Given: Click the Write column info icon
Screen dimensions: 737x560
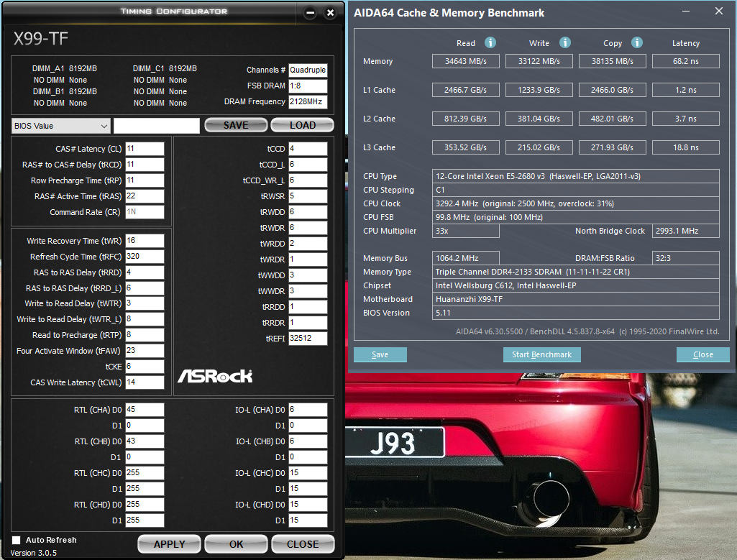Looking at the screenshot, I should tap(565, 43).
